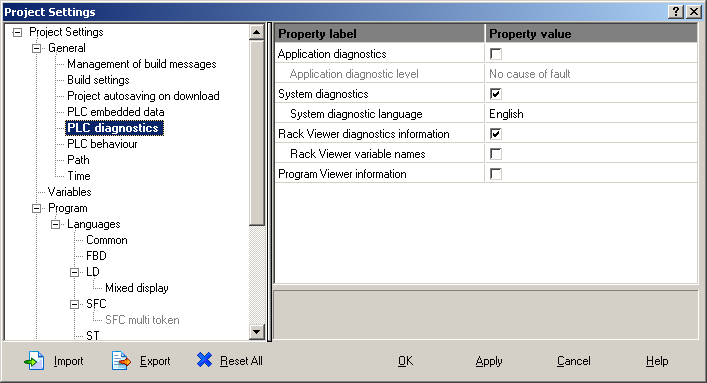Click the blue X Reset All icon
The width and height of the screenshot is (707, 383).
click(204, 360)
